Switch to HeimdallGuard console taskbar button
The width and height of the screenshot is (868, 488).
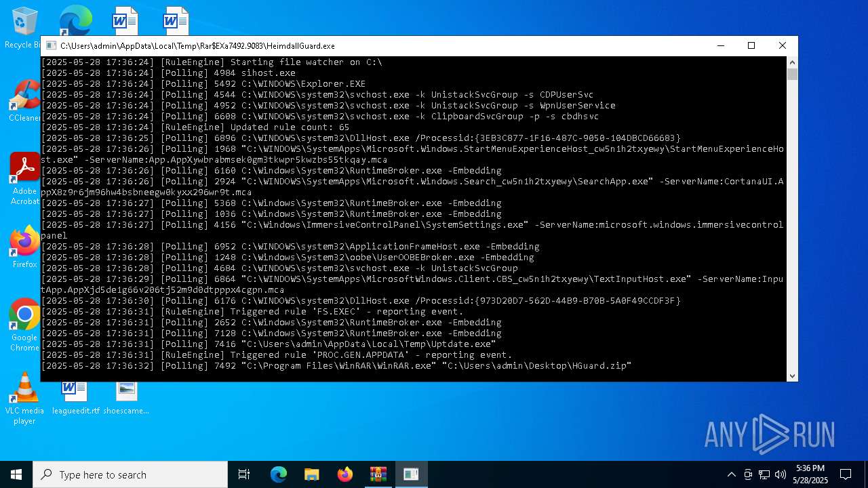pos(411,474)
